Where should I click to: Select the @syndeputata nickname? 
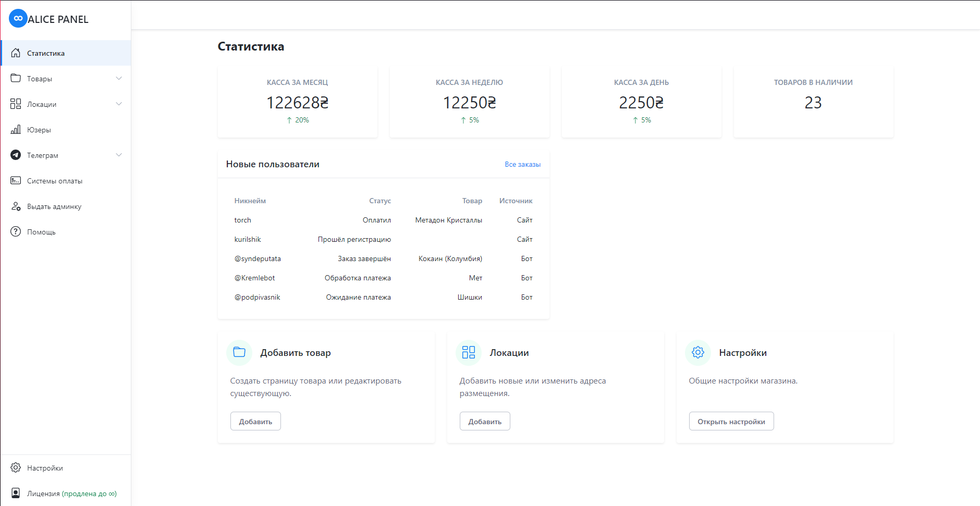258,258
